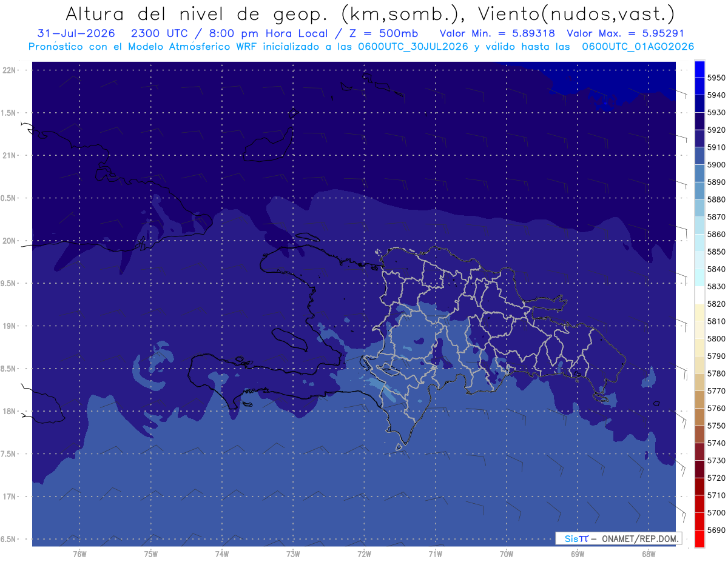Click the colorbar swatch between 5910 and 5920

[699, 138]
